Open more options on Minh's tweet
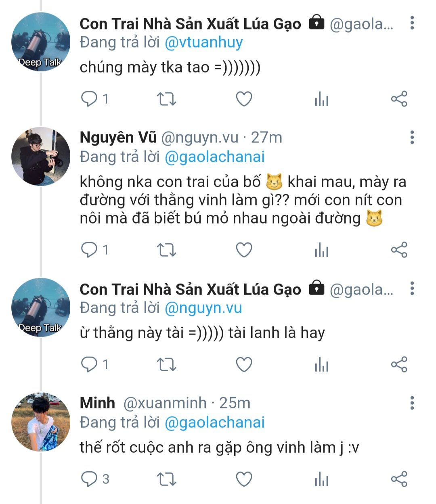This screenshot has width=436, height=504. point(412,403)
